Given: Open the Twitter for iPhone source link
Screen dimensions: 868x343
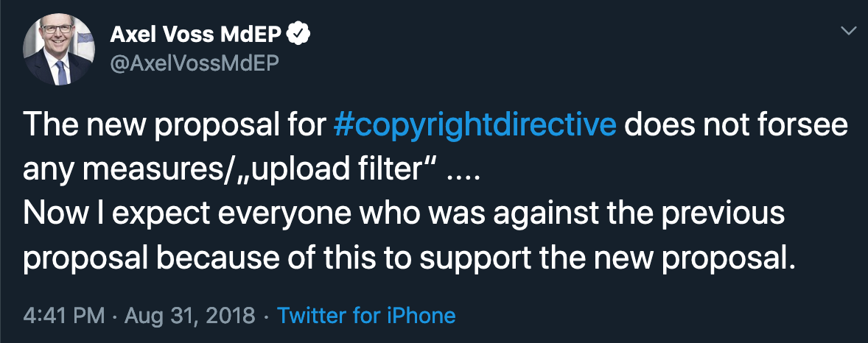Looking at the screenshot, I should click(x=366, y=316).
